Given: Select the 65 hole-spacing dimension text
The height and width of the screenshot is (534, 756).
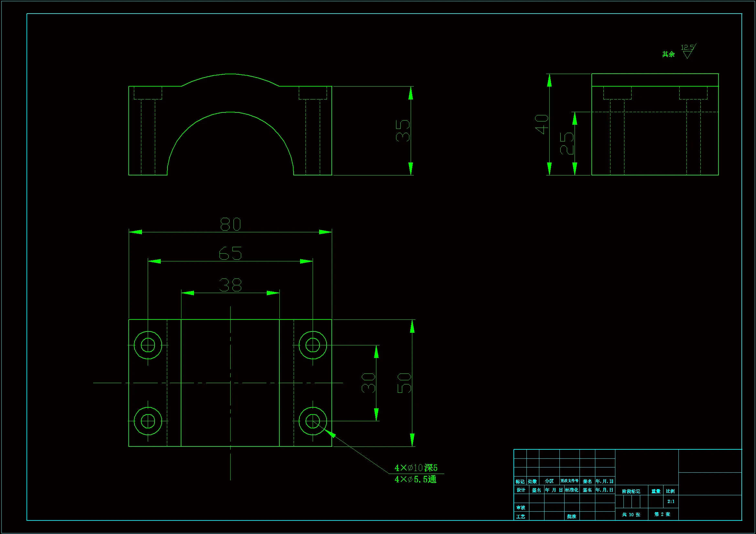Looking at the screenshot, I should coord(230,253).
